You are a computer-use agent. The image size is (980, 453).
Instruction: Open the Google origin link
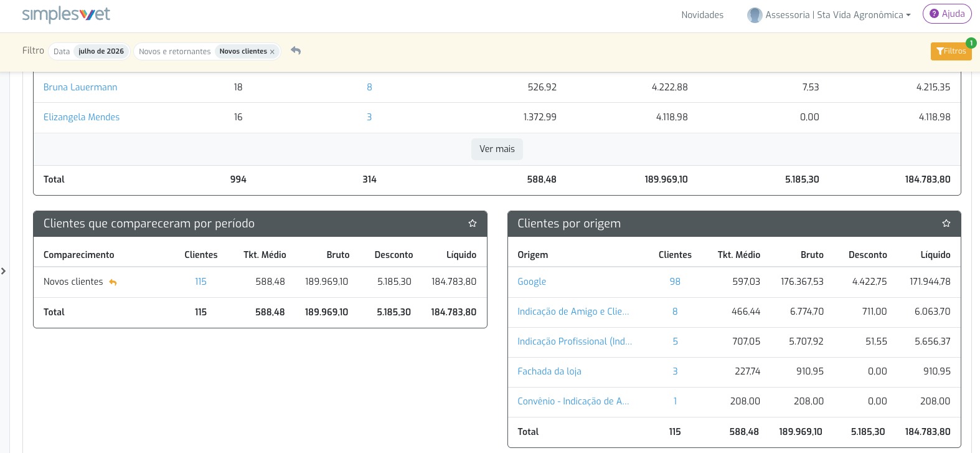(x=532, y=282)
